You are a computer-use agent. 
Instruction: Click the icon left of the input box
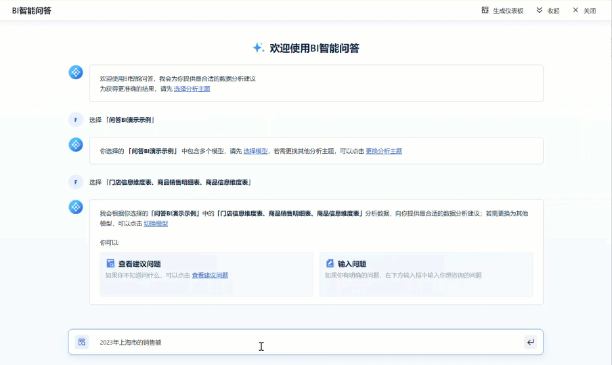point(82,342)
